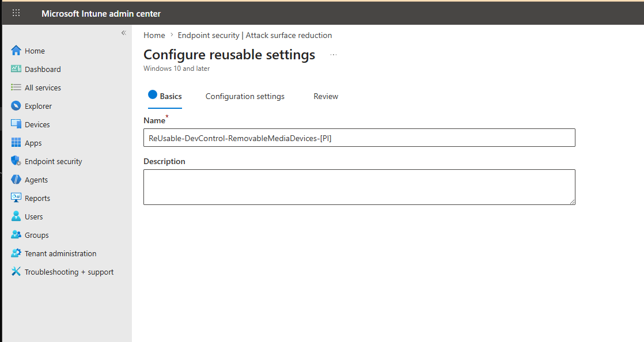Click the Microsoft Intune admin center title
The height and width of the screenshot is (342, 644).
pyautogui.click(x=101, y=14)
